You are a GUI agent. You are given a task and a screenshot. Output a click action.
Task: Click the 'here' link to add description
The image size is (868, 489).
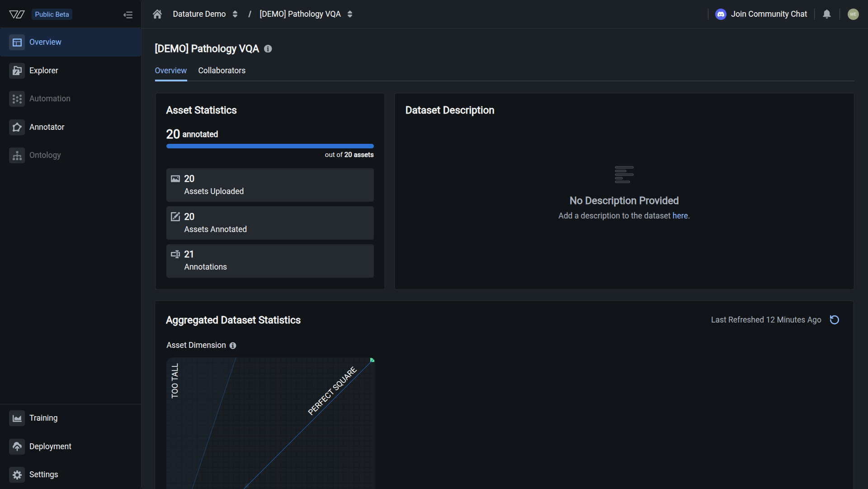pos(680,216)
